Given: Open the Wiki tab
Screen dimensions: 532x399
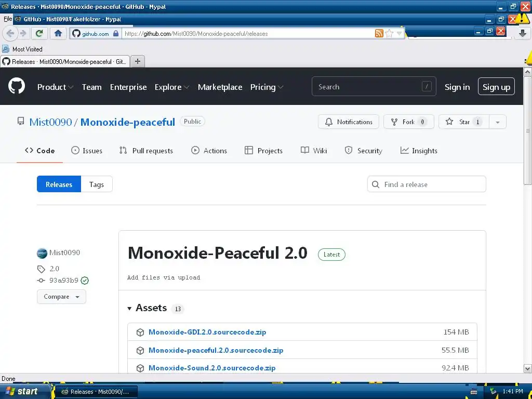Looking at the screenshot, I should click(313, 151).
